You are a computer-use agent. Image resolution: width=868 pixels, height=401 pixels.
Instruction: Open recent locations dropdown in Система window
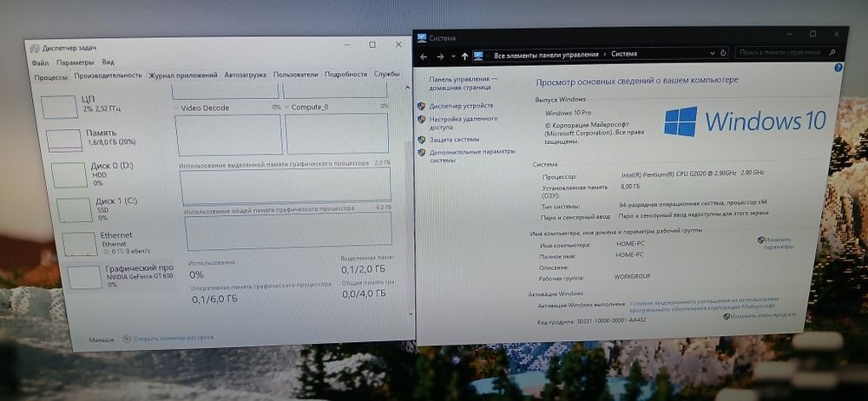click(453, 56)
